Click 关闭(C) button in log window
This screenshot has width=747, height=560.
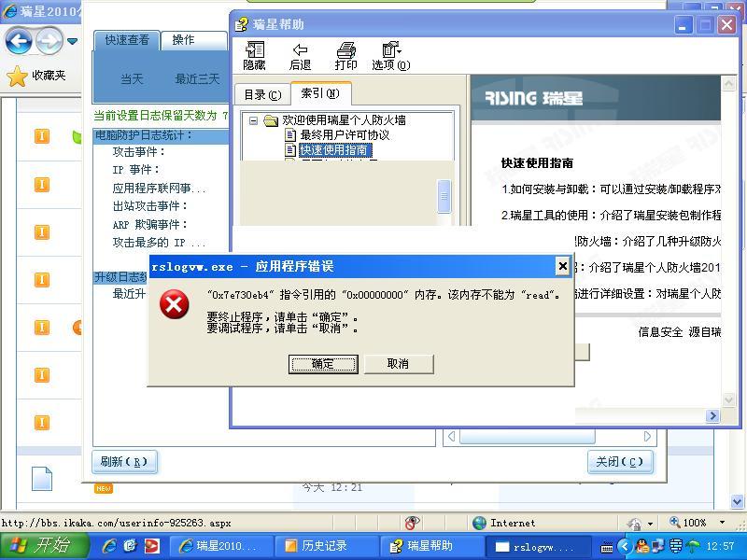pos(619,462)
